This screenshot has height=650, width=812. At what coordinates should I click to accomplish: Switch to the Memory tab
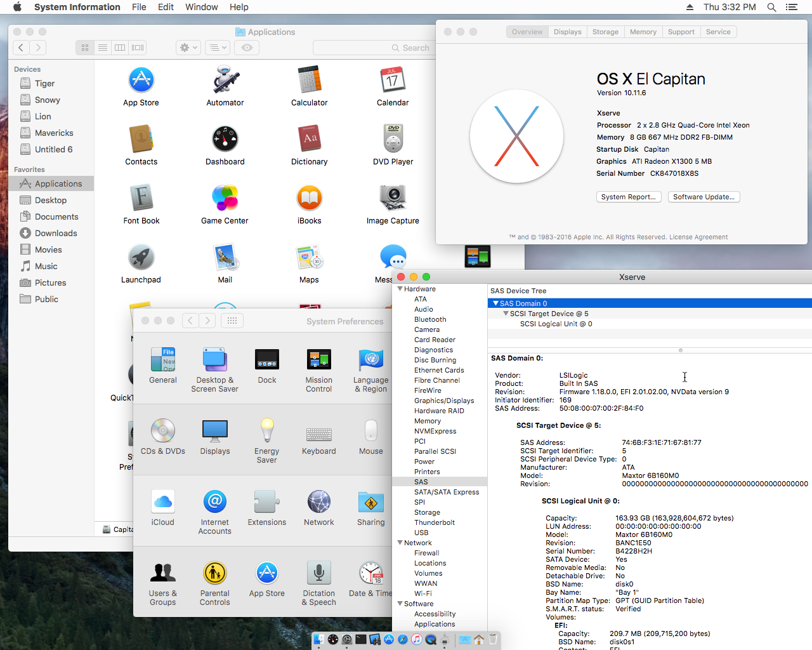643,32
